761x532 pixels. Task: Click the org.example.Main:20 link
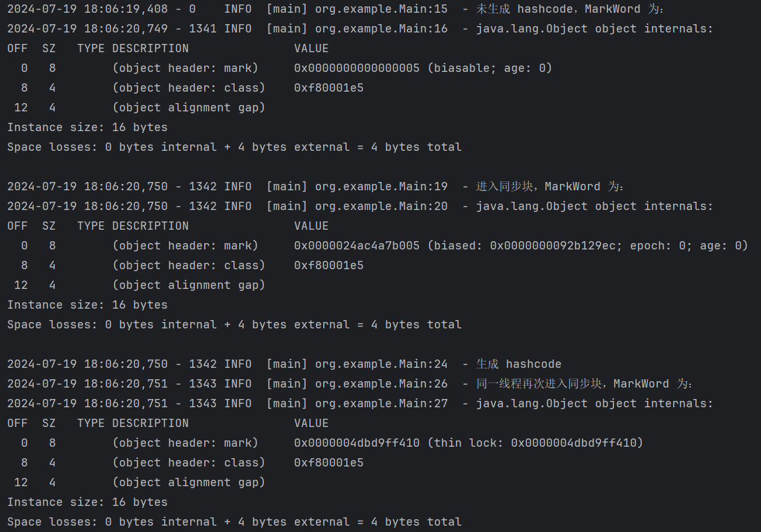click(381, 206)
